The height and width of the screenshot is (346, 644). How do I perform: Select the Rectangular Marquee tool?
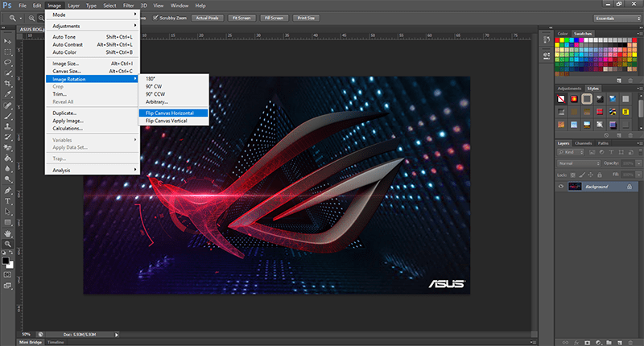[x=8, y=52]
